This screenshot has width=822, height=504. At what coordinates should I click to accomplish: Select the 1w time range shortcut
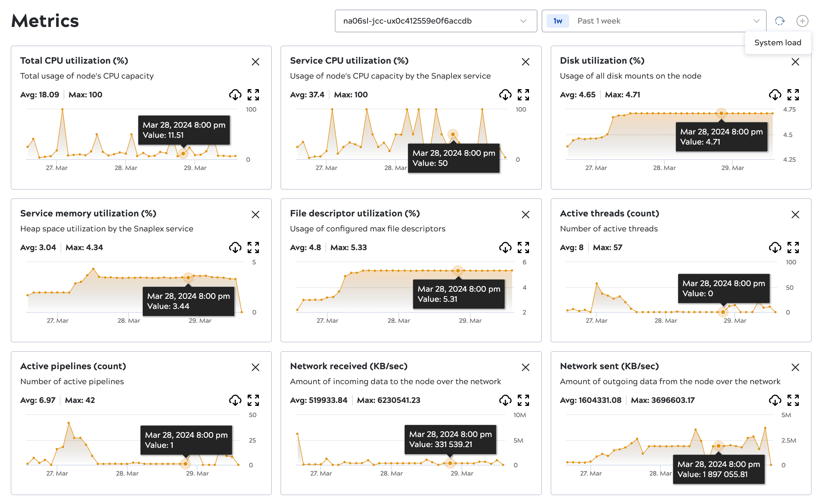[x=558, y=21]
